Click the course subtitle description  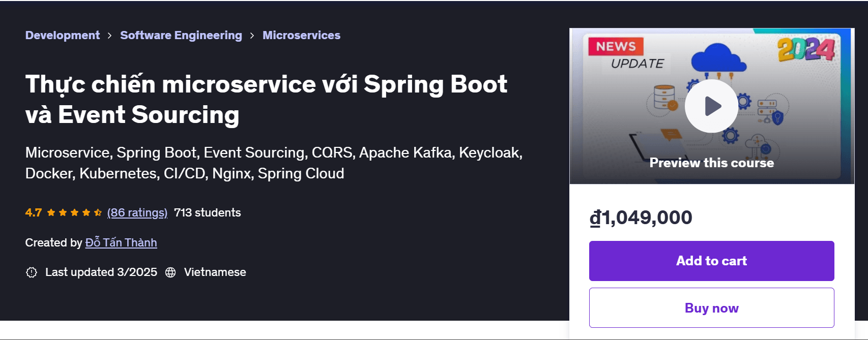tap(274, 163)
